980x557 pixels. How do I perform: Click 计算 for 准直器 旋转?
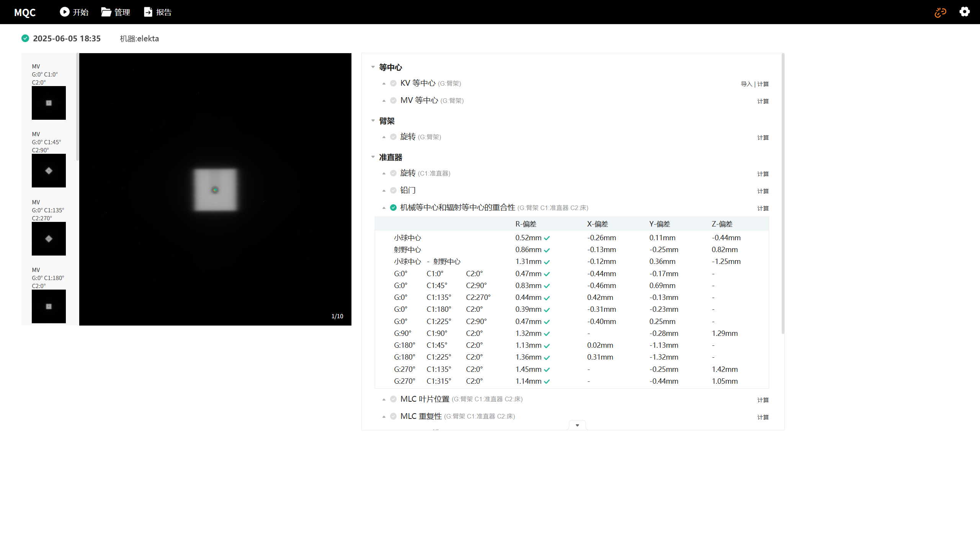(763, 174)
